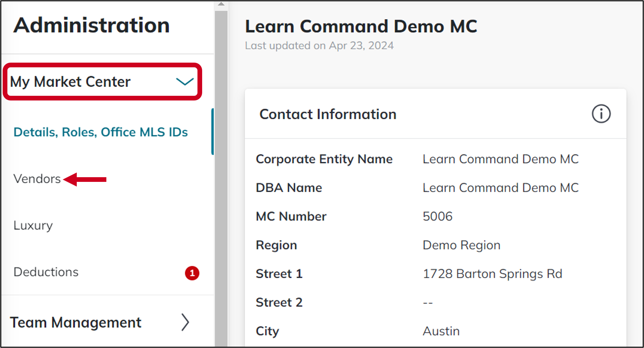The width and height of the screenshot is (644, 348).
Task: Click the Learn Command Demo MC page title
Action: (361, 26)
